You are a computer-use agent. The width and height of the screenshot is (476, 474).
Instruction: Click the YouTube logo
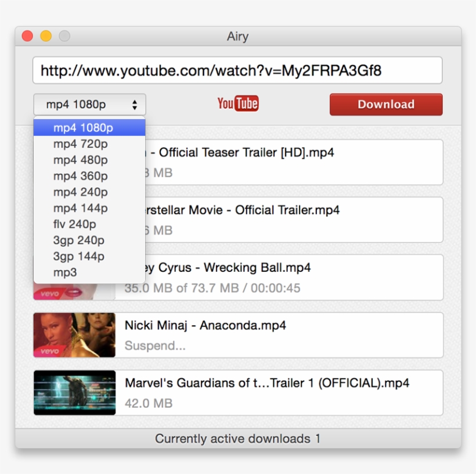tap(237, 103)
